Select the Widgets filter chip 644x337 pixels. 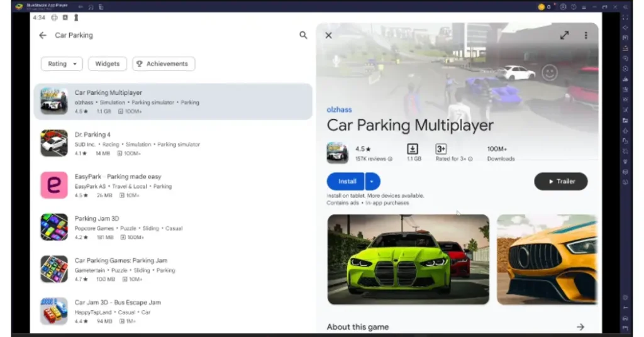click(x=107, y=64)
